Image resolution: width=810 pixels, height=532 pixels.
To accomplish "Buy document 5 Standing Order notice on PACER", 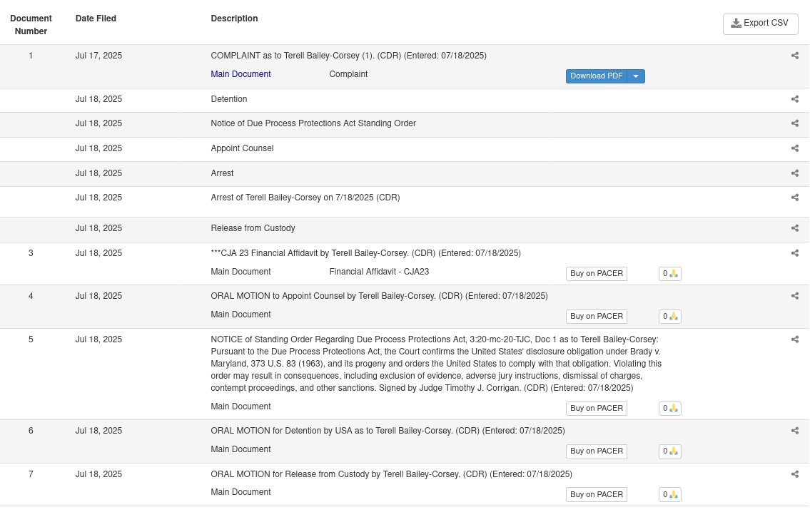I will point(596,408).
